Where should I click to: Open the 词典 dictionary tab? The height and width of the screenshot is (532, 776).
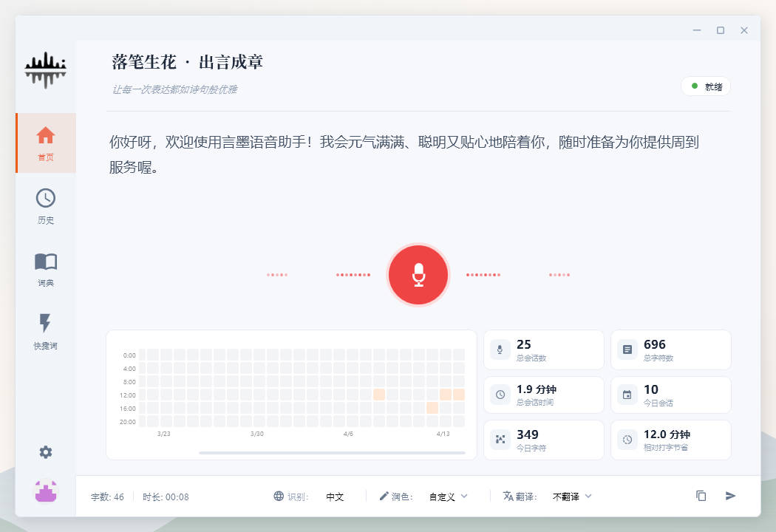point(46,269)
